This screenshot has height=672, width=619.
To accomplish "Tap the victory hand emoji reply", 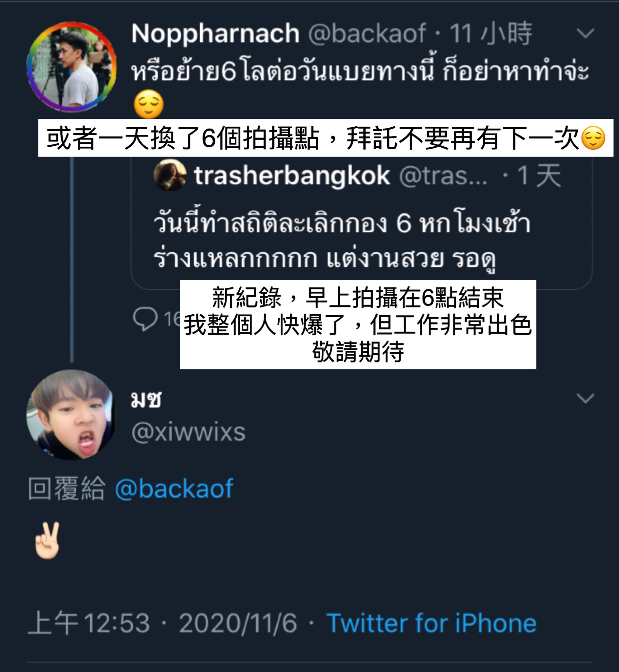I will pyautogui.click(x=47, y=540).
